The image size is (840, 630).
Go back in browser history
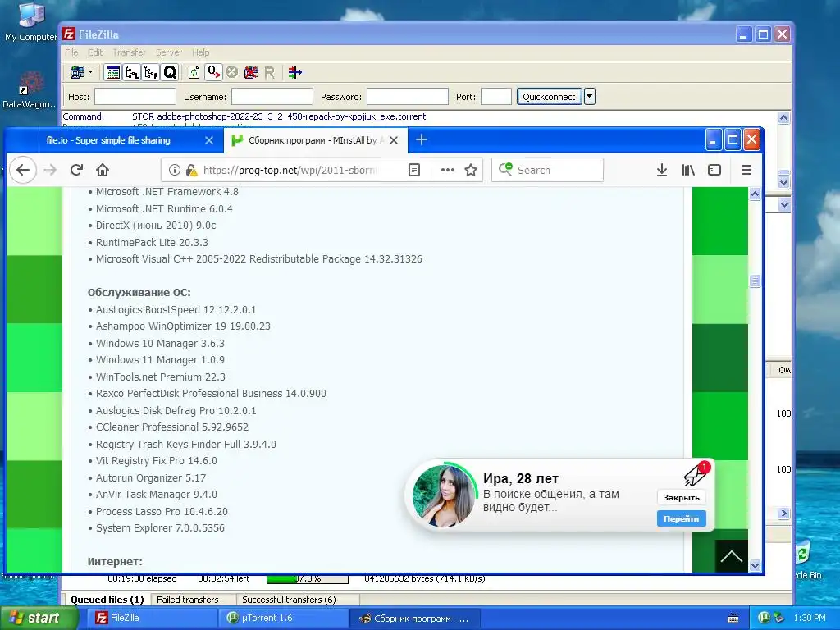point(22,170)
